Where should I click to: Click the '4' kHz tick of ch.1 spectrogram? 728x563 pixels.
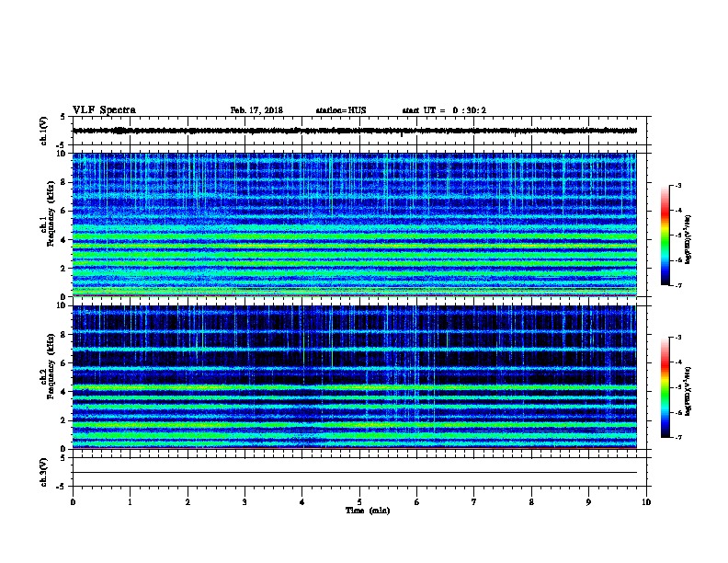[x=64, y=240]
